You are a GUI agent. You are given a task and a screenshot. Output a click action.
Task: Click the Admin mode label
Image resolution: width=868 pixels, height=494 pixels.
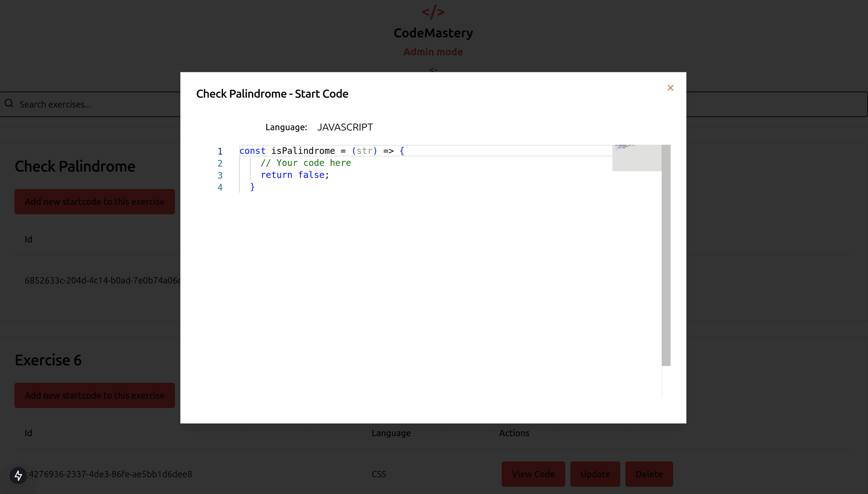(433, 52)
